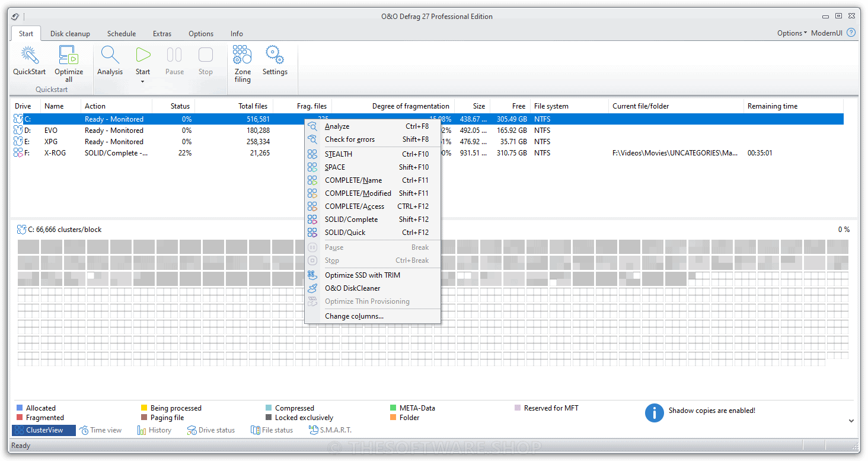Screen dimensions: 868x461
Task: Click the blue info icon by shadow copies
Action: point(655,413)
